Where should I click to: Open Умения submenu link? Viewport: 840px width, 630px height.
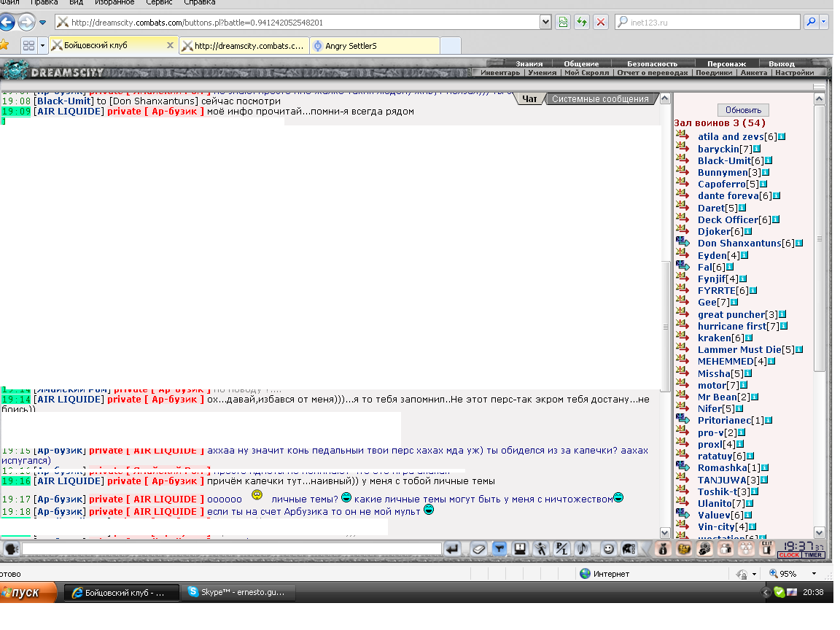(542, 73)
